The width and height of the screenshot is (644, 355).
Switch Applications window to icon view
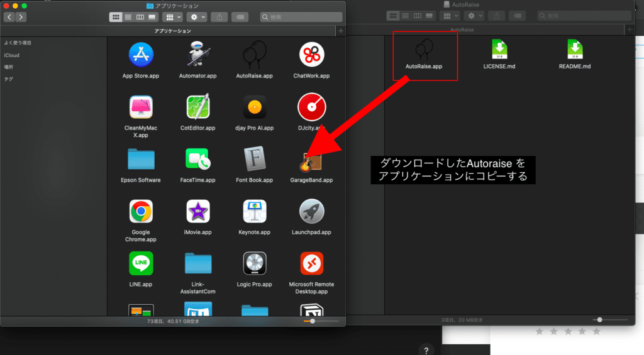[116, 17]
